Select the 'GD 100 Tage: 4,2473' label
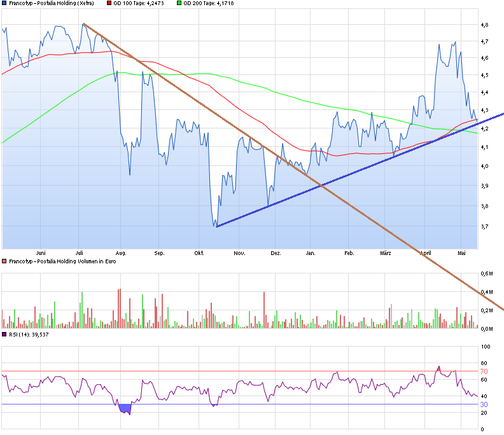This screenshot has width=504, height=435. [139, 3]
